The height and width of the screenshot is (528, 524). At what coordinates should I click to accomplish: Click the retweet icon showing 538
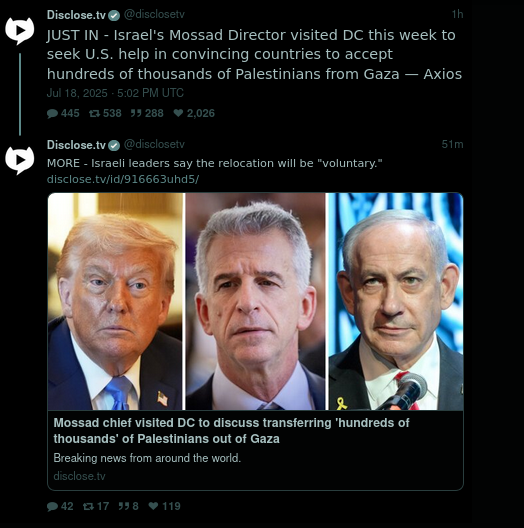(x=94, y=113)
